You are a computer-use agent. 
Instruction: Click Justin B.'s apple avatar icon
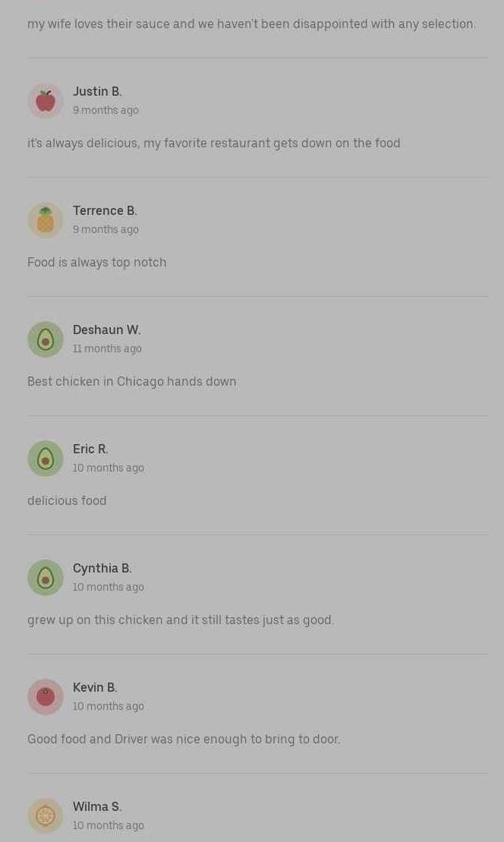[x=46, y=101]
